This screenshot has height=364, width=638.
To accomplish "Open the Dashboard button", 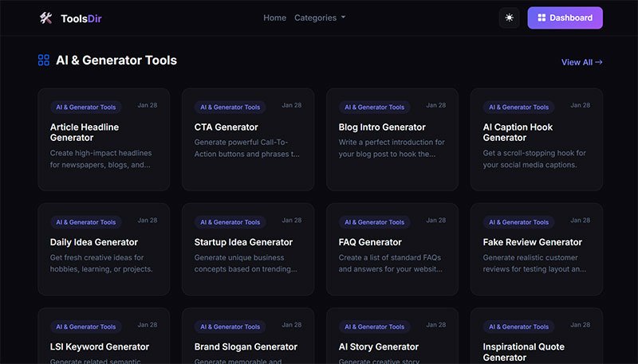I will pyautogui.click(x=565, y=18).
